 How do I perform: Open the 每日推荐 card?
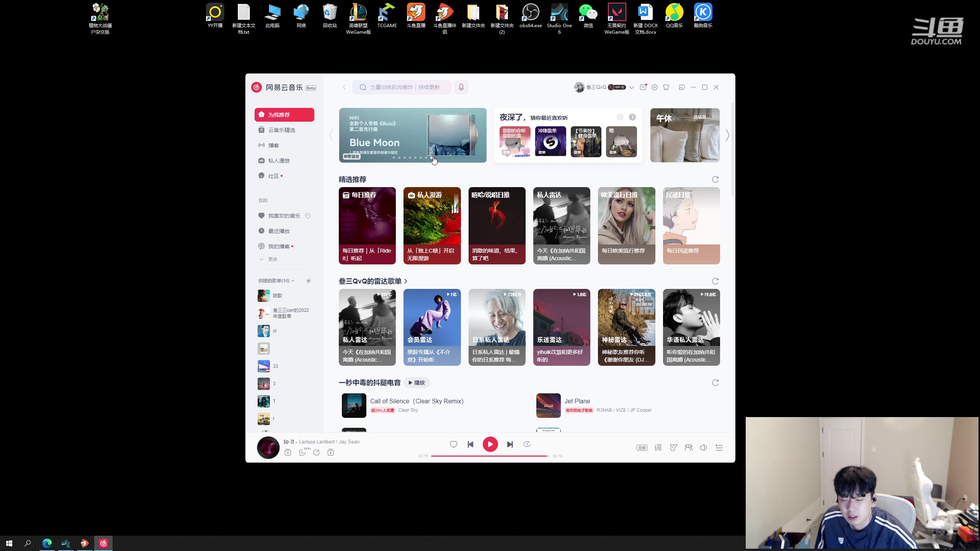[x=367, y=226]
